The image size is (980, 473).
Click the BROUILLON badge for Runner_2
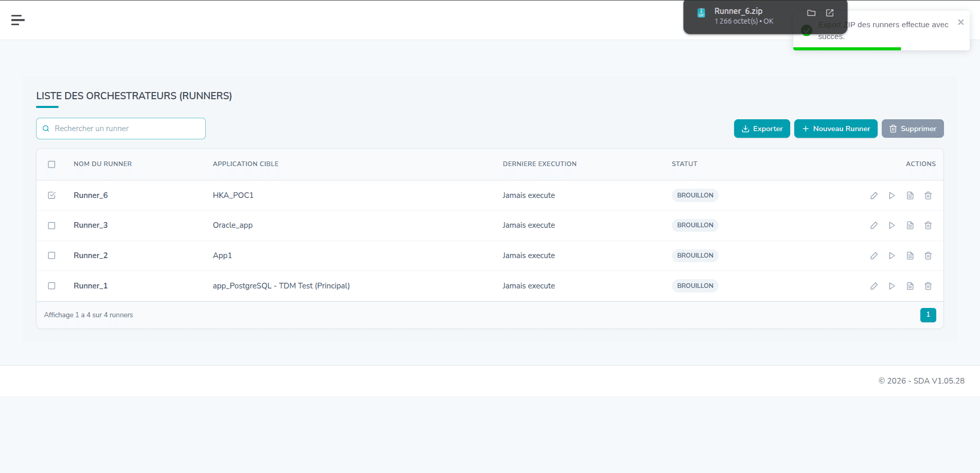pos(695,256)
